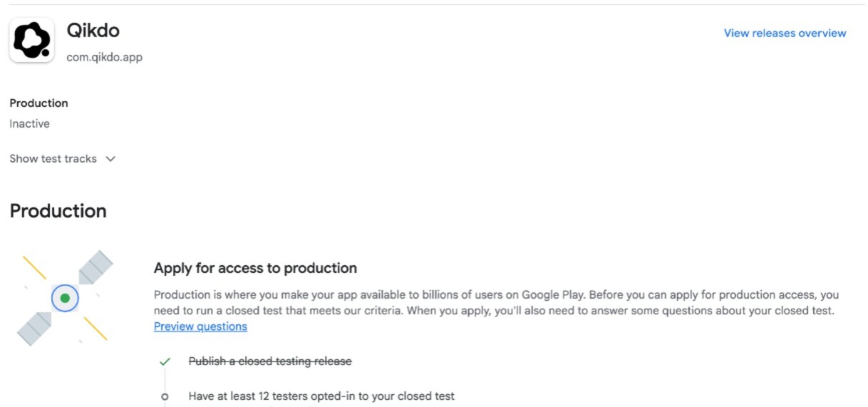868x407 pixels.
Task: Click the Have at least 12 testers step
Action: (x=321, y=396)
